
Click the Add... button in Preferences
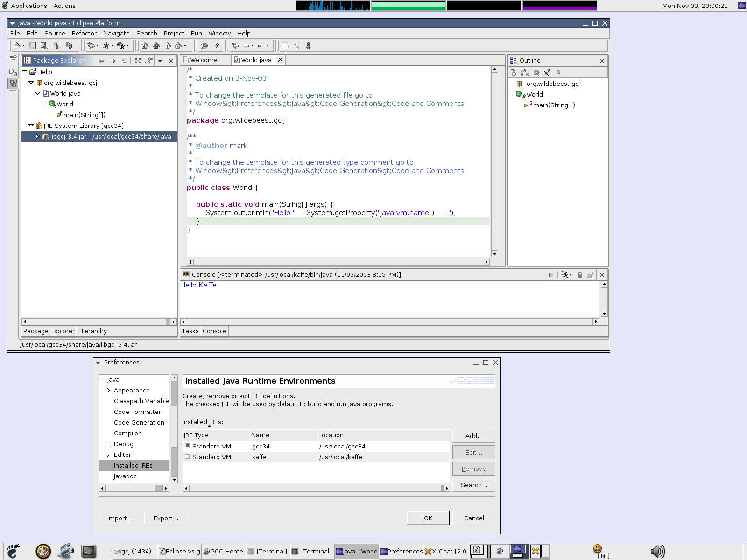pos(474,436)
